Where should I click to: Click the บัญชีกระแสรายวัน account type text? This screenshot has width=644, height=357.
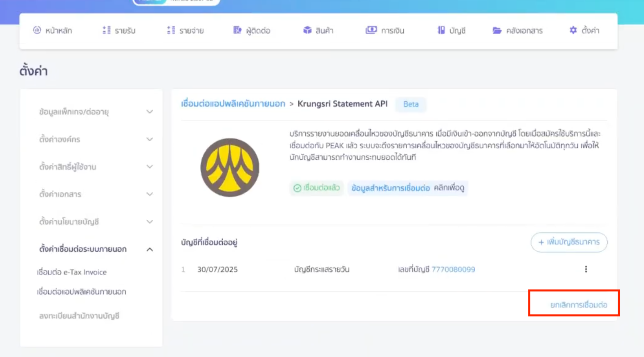(322, 270)
